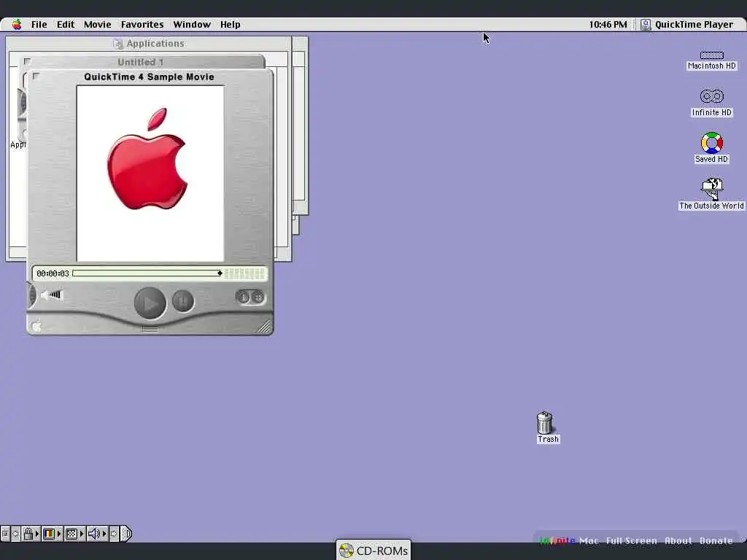This screenshot has height=560, width=747.
Task: Click the Donate link
Action: click(x=716, y=540)
